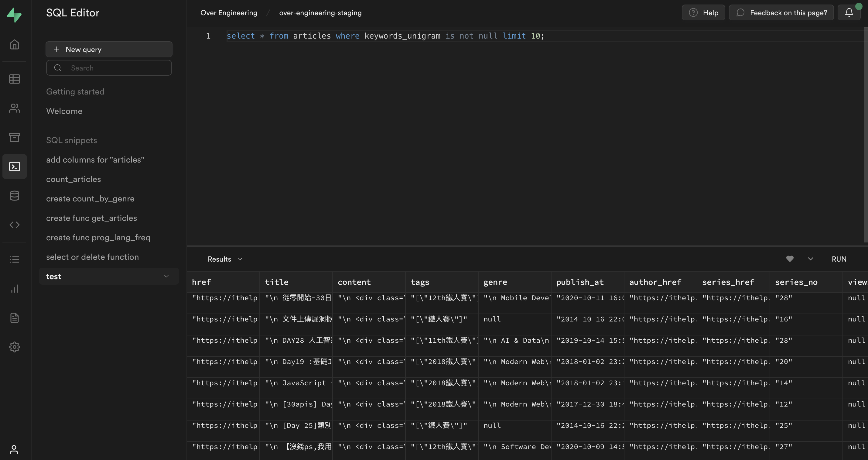Image resolution: width=868 pixels, height=460 pixels.
Task: Open project Settings gear icon
Action: [x=14, y=347]
